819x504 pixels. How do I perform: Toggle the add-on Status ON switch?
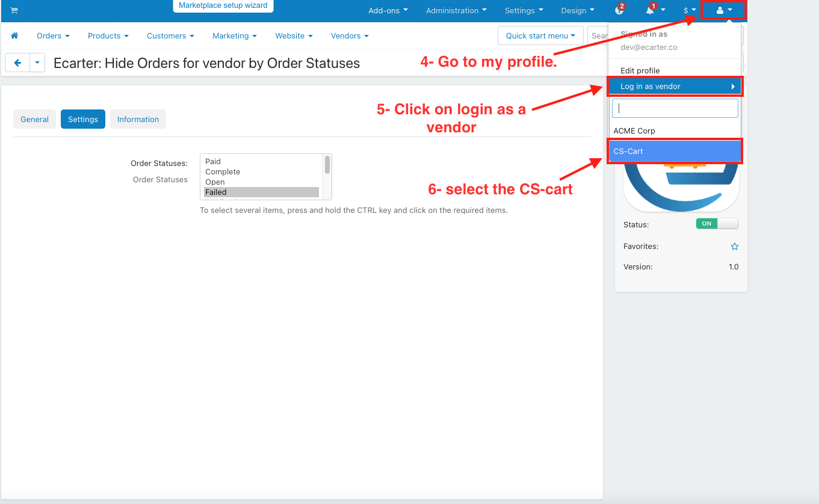(x=717, y=224)
